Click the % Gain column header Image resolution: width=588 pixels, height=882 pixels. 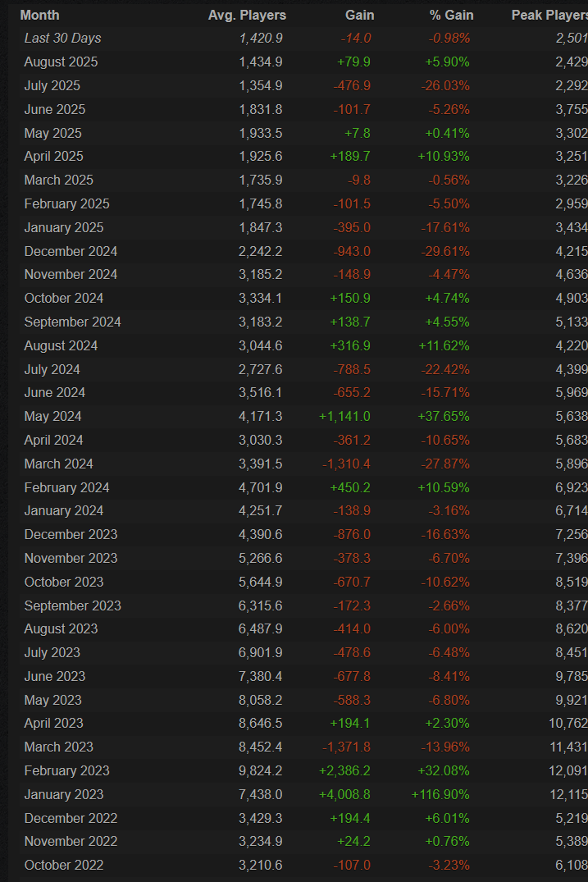click(451, 15)
